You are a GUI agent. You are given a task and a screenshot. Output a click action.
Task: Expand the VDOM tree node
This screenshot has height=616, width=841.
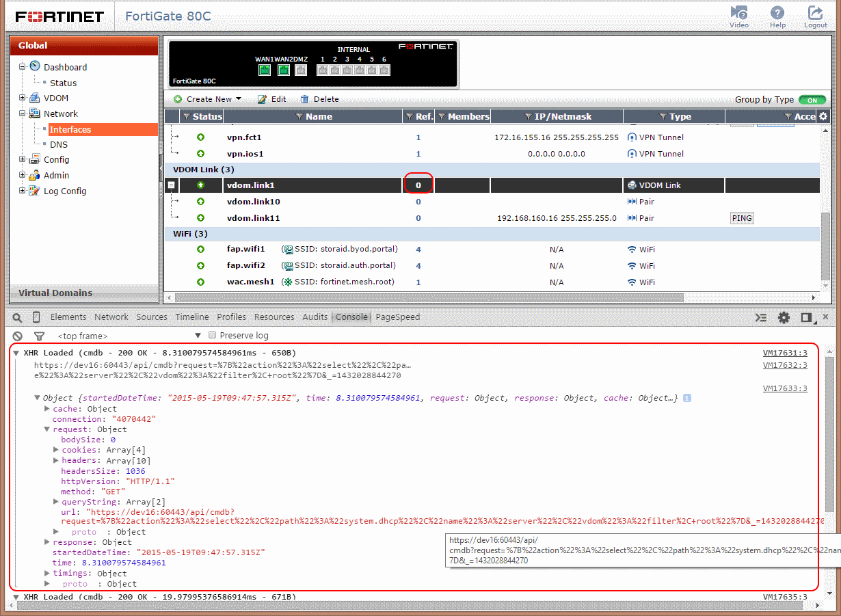pos(22,98)
